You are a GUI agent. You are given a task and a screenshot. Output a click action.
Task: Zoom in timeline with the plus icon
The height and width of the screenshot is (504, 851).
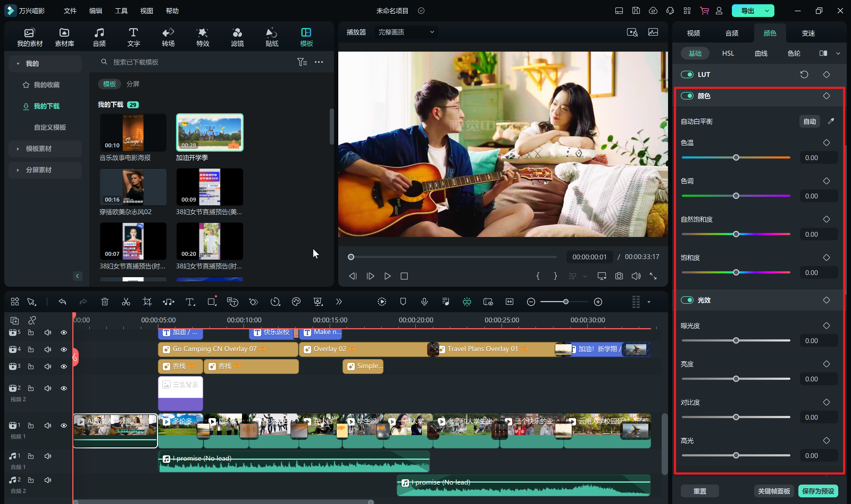pyautogui.click(x=598, y=302)
